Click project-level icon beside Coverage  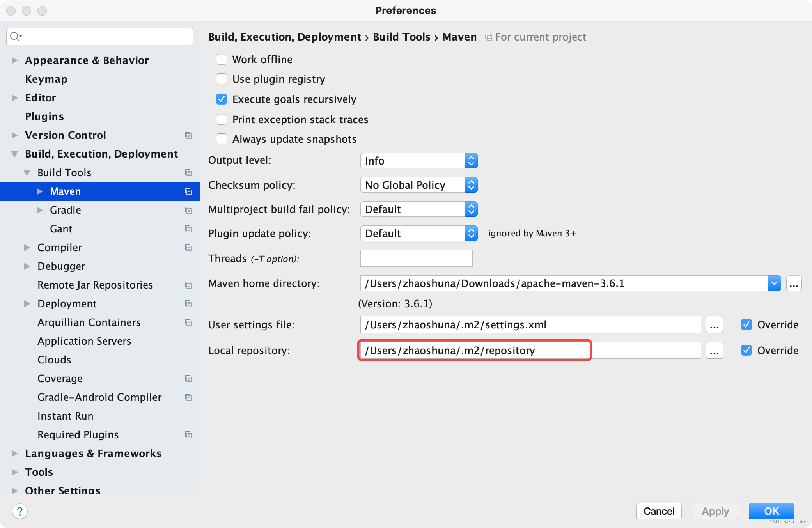tap(188, 379)
